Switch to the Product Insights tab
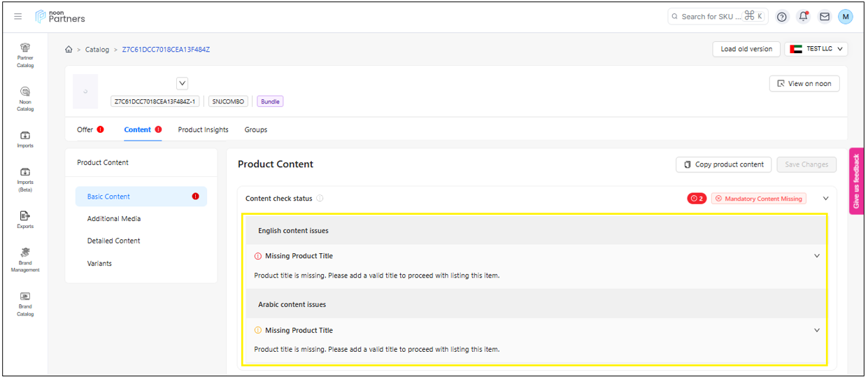Screen dimensions: 868x377 [x=203, y=129]
